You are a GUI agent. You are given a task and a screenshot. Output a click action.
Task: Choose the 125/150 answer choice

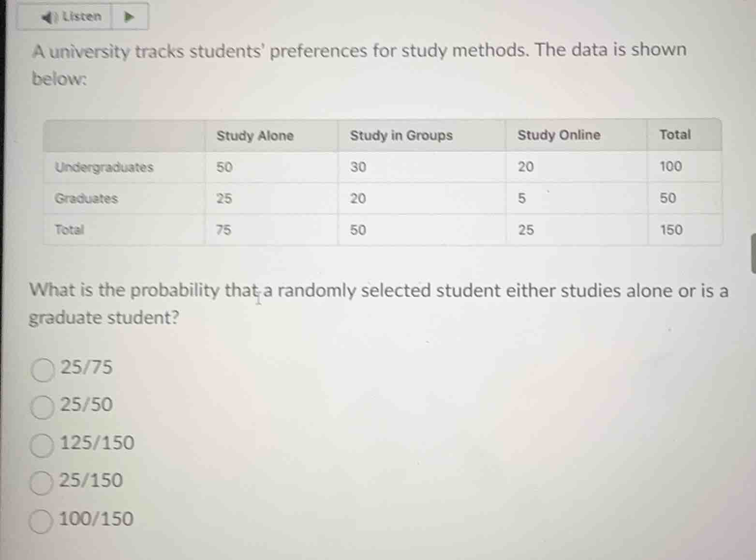point(42,445)
